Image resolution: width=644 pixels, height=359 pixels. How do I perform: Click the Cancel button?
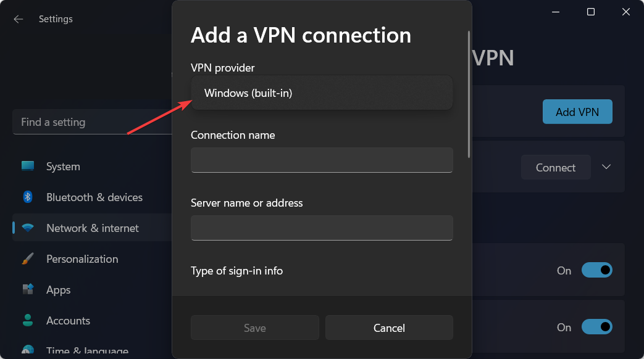tap(389, 328)
